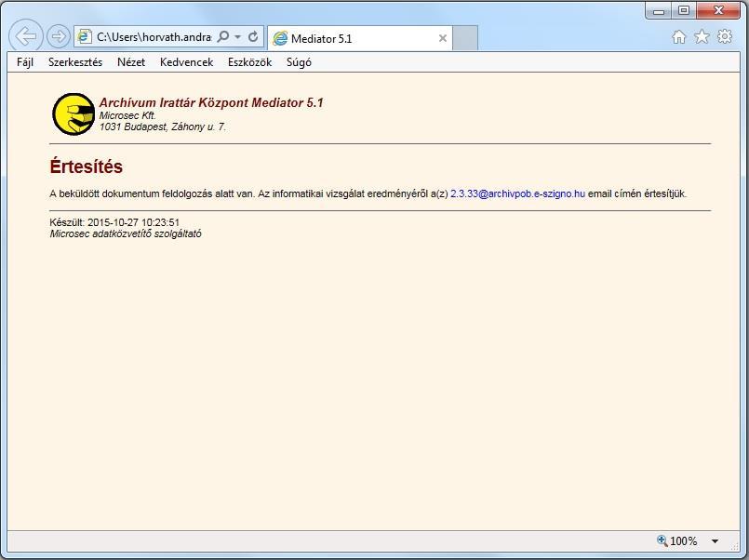Click the page icon in address bar
The image size is (749, 560).
(x=85, y=36)
